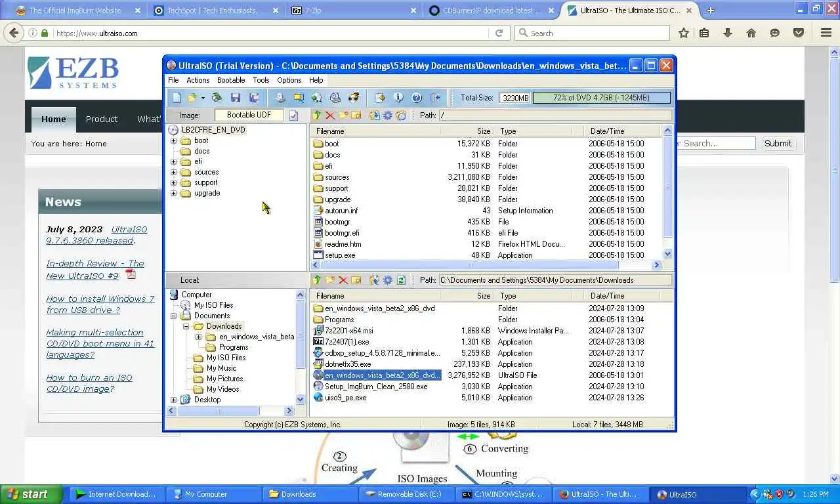Open the dropdown arrow beside Open icon

pyautogui.click(x=203, y=98)
